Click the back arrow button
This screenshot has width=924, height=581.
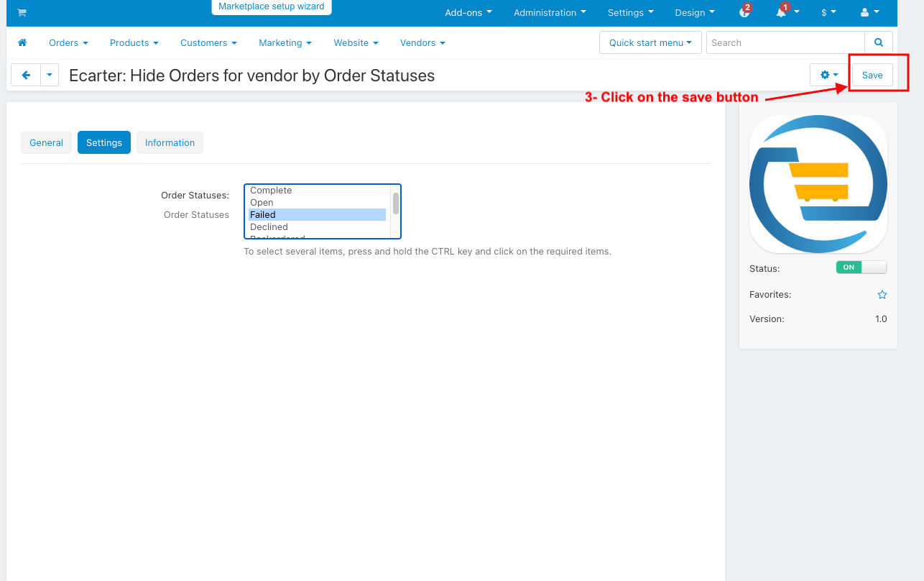(26, 75)
